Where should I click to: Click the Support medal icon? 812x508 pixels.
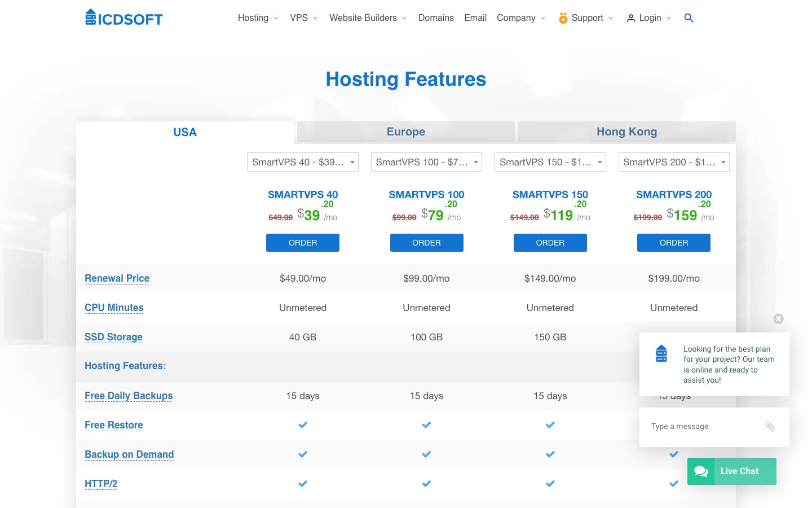click(x=563, y=18)
